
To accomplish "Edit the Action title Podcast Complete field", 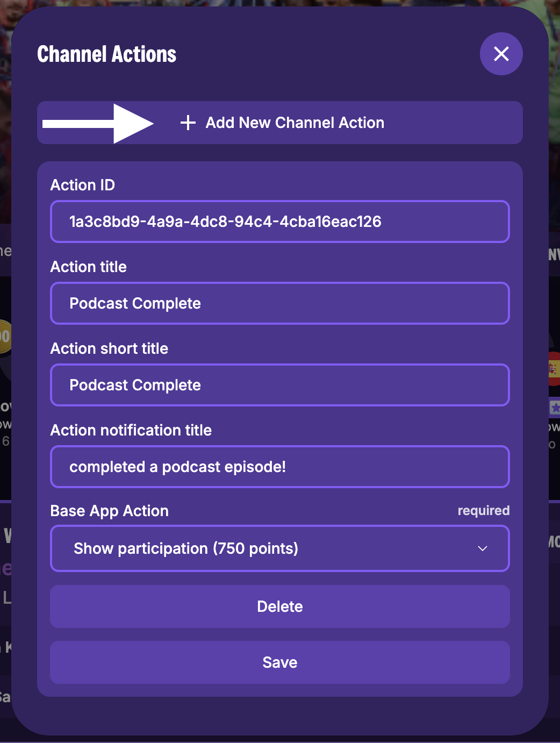I will click(x=279, y=303).
